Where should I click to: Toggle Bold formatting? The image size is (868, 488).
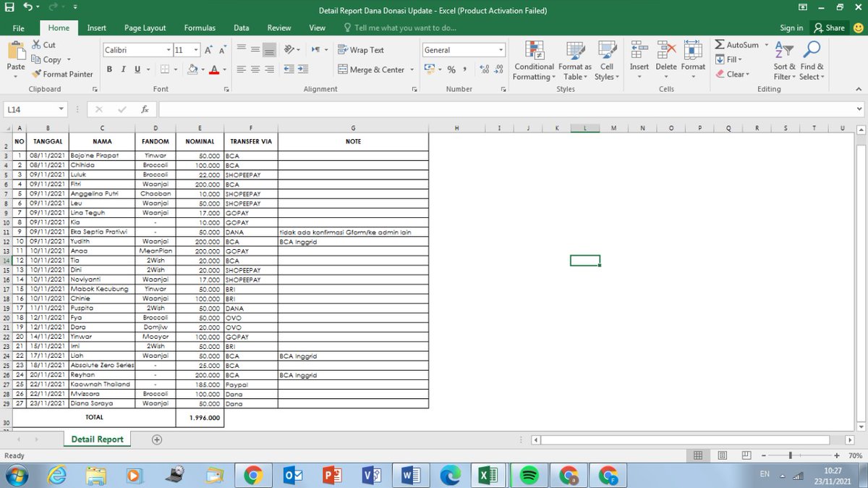[109, 70]
